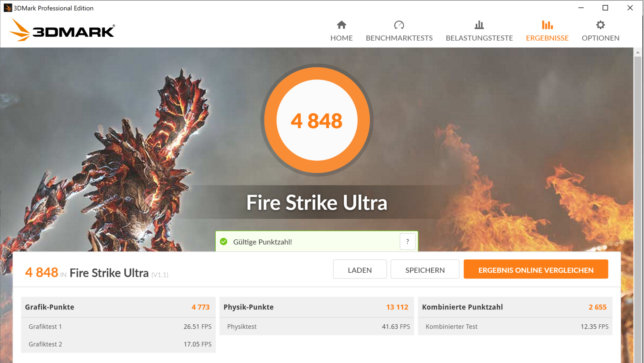Screen dimensions: 644x363
Task: Click the vertical scrollbar track
Action: pos(638,210)
